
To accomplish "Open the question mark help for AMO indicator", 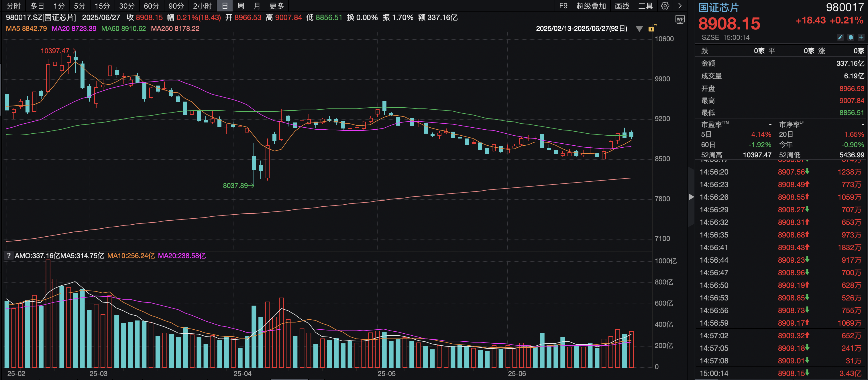I will [9, 256].
